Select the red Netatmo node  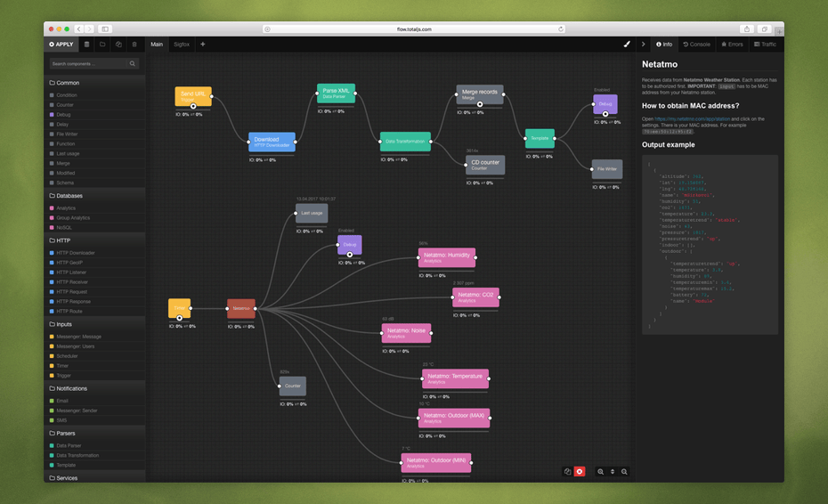(x=240, y=308)
